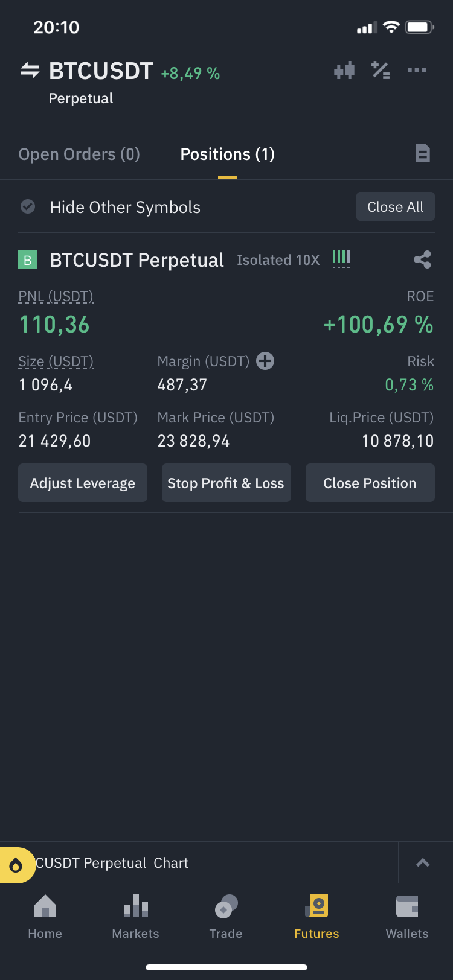
Task: Open the order history document icon
Action: pyautogui.click(x=423, y=154)
